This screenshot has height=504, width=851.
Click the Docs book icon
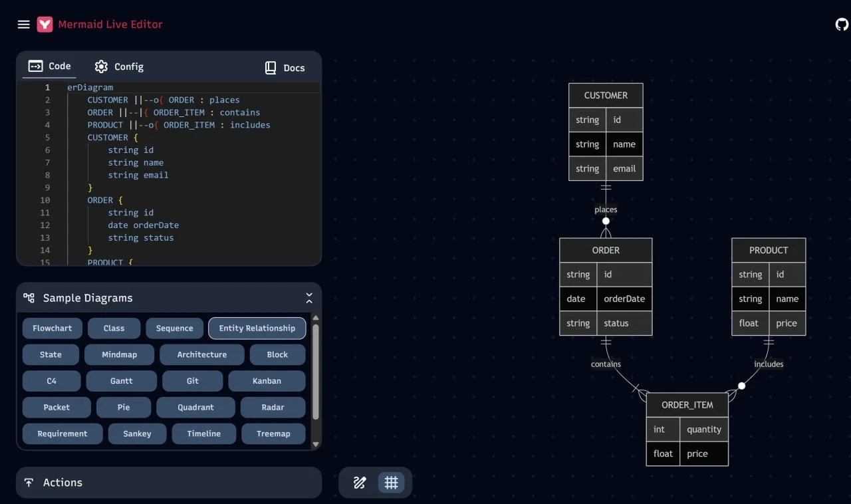click(271, 68)
